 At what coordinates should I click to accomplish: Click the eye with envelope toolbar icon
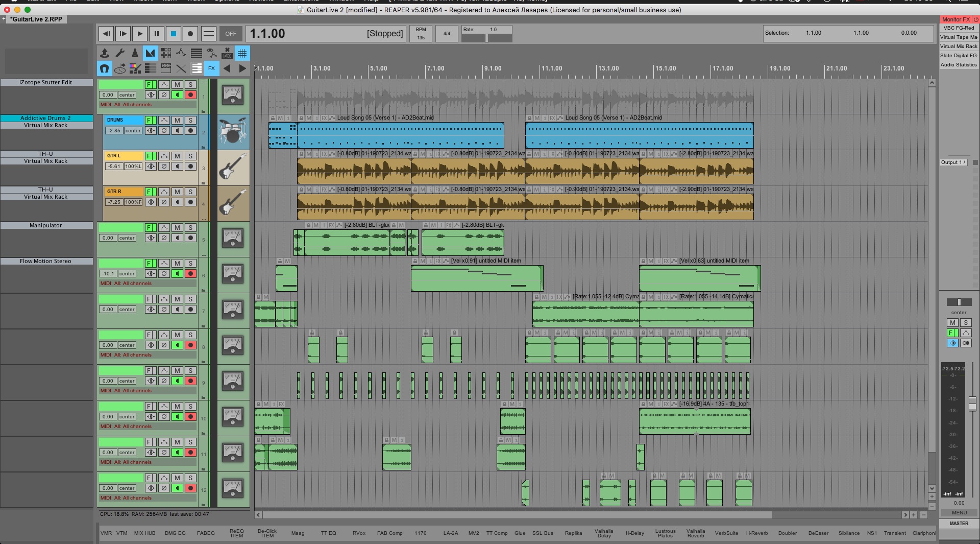pyautogui.click(x=212, y=53)
